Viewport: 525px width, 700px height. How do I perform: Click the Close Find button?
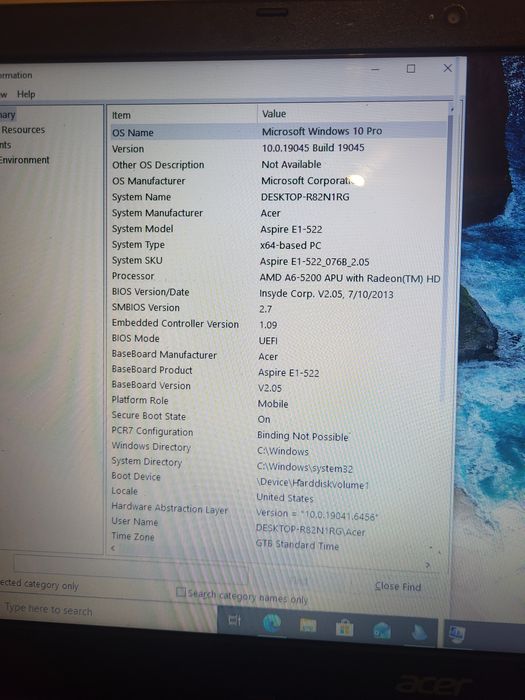398,587
